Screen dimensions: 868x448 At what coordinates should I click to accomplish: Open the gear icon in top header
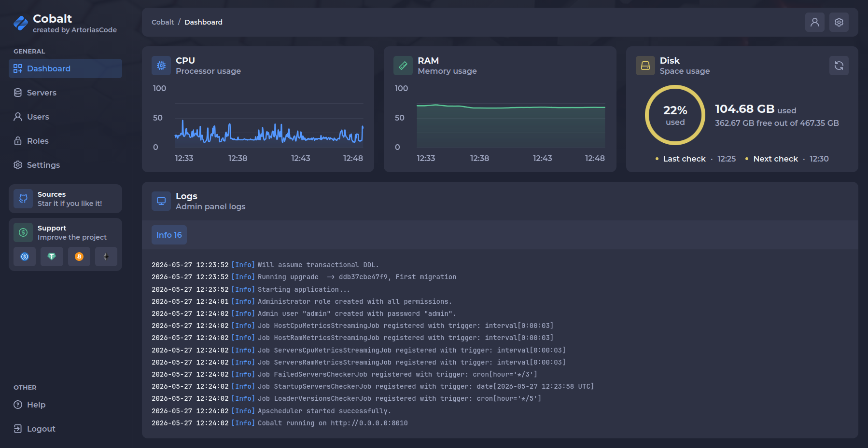click(839, 22)
